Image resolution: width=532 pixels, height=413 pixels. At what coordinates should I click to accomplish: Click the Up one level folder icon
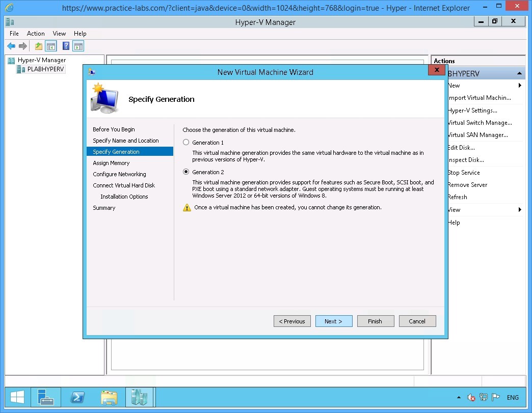coord(38,46)
